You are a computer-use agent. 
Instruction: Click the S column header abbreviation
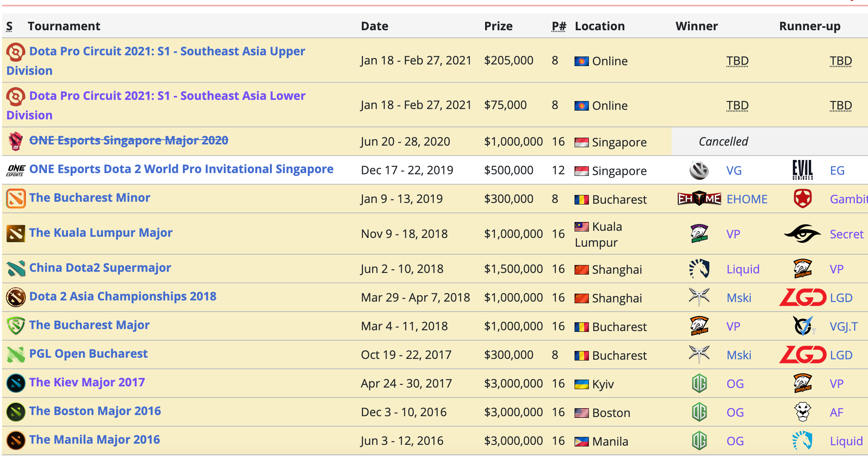[x=10, y=26]
